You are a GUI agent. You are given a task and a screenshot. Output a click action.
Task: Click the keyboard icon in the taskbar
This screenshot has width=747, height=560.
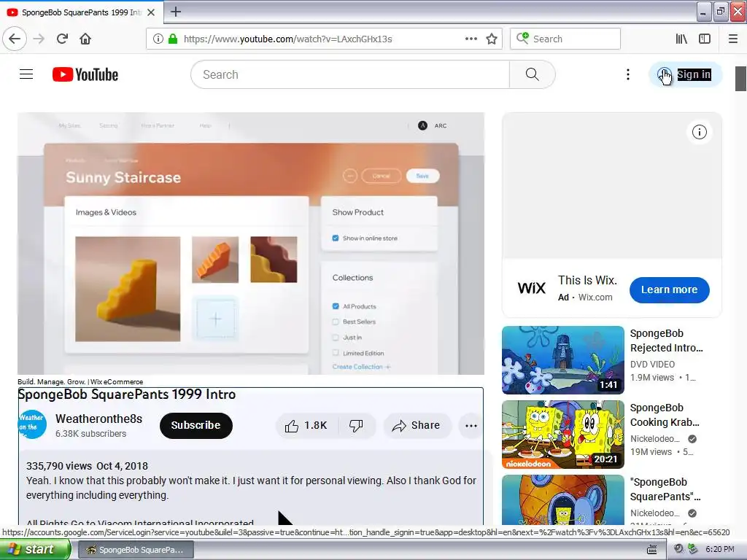pos(651,550)
